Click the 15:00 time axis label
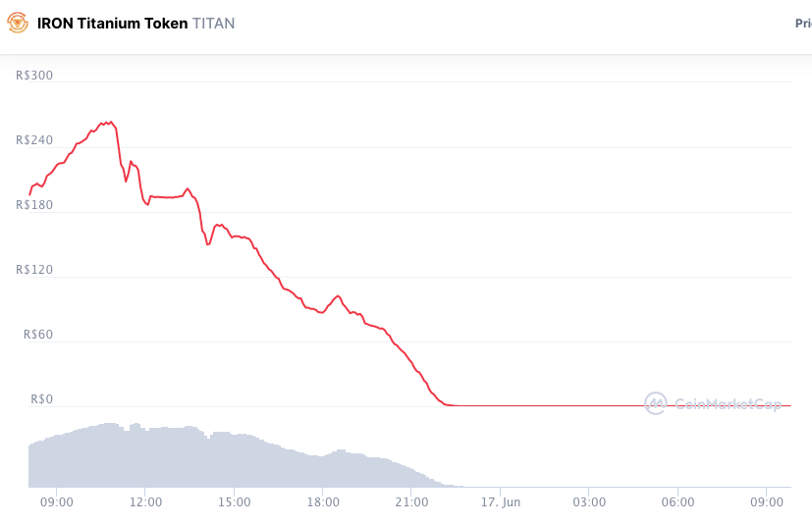Screen dimensions: 812x525 pyautogui.click(x=234, y=502)
